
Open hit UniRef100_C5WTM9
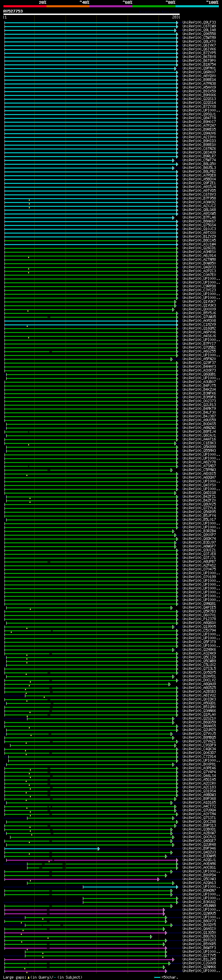click(x=199, y=38)
